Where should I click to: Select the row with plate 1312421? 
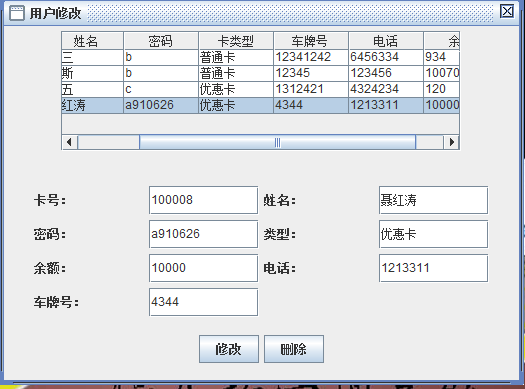(260, 89)
